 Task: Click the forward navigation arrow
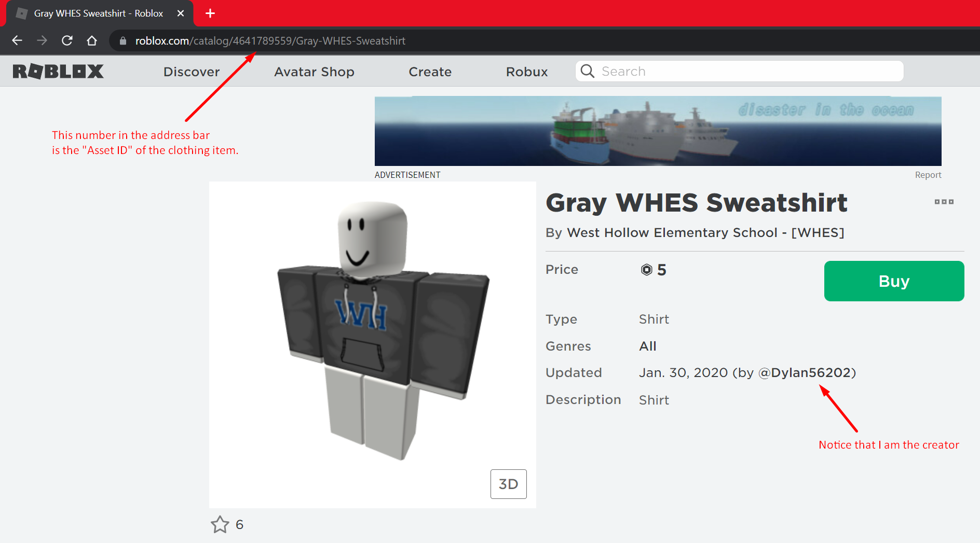click(x=42, y=40)
